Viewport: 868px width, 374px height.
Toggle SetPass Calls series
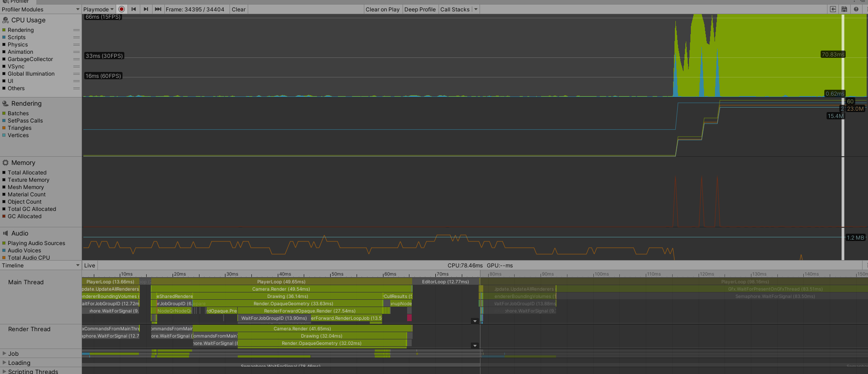[x=4, y=121]
